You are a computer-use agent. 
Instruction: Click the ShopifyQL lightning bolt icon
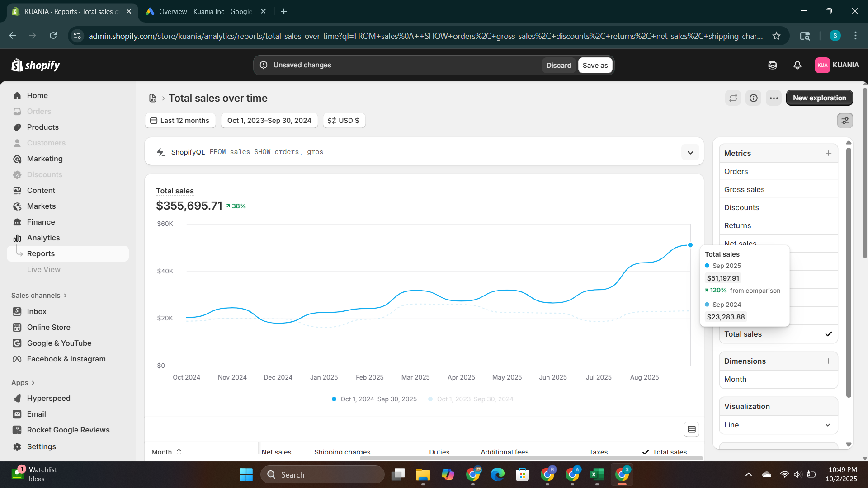click(160, 152)
